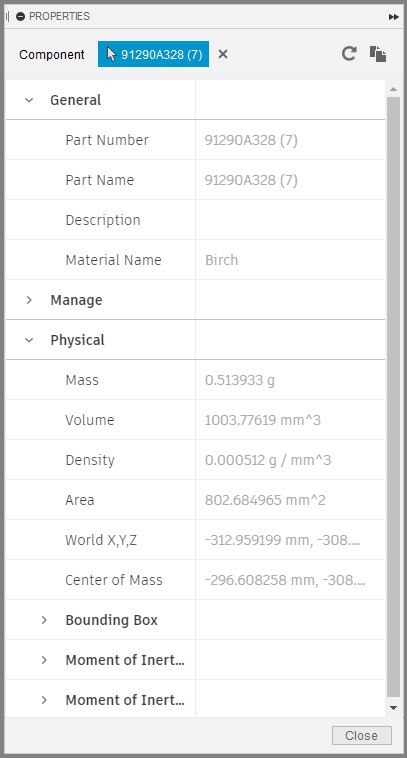Select the Mass value 0.513933 g
The image size is (407, 758).
point(240,380)
